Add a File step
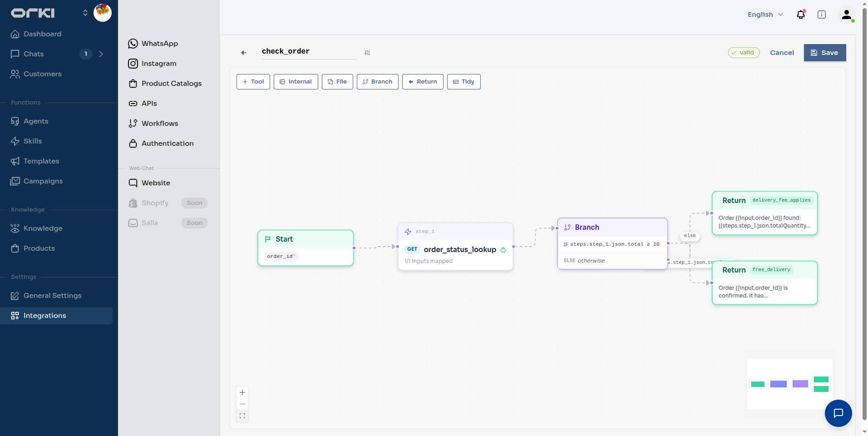Image resolution: width=868 pixels, height=436 pixels. coord(337,82)
